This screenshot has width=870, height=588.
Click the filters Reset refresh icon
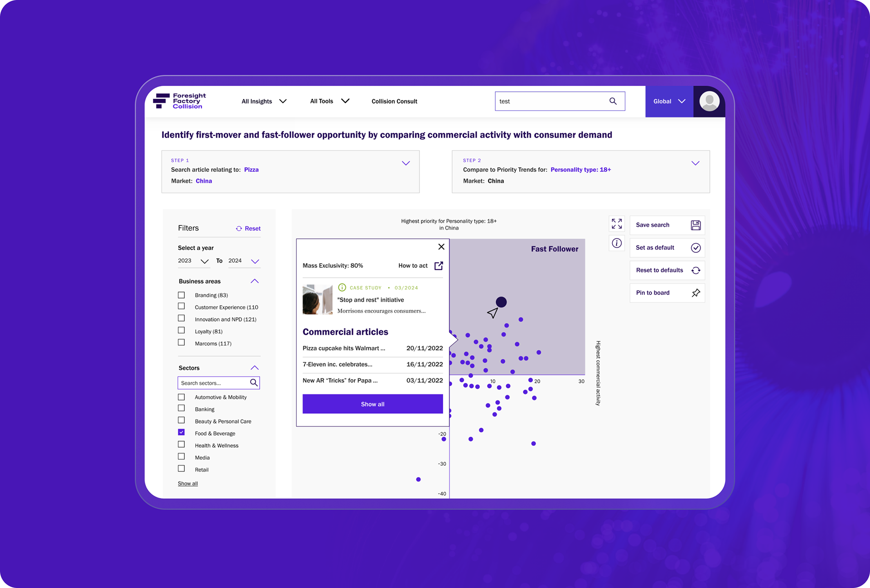(x=239, y=229)
